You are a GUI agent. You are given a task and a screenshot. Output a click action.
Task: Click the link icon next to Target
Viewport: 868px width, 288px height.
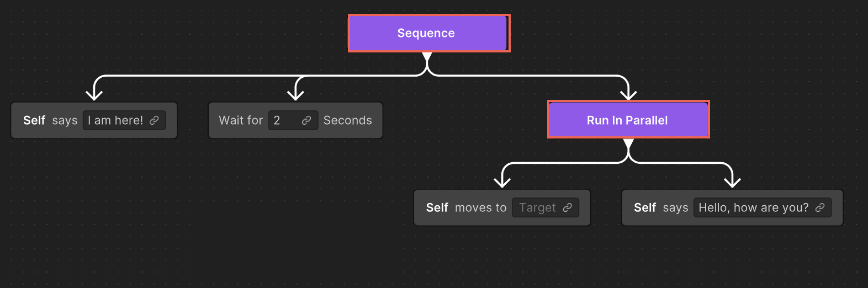point(568,207)
